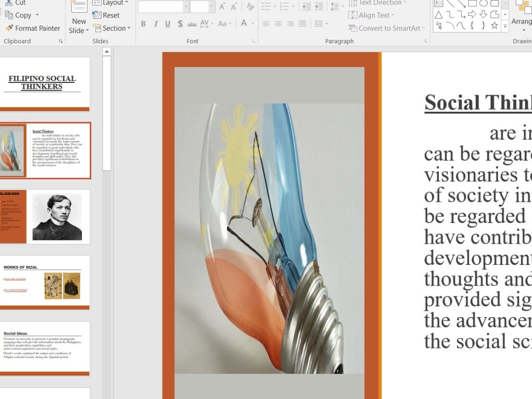Toggle Strikethrough formatting
This screenshot has height=399, width=532.
point(192,24)
